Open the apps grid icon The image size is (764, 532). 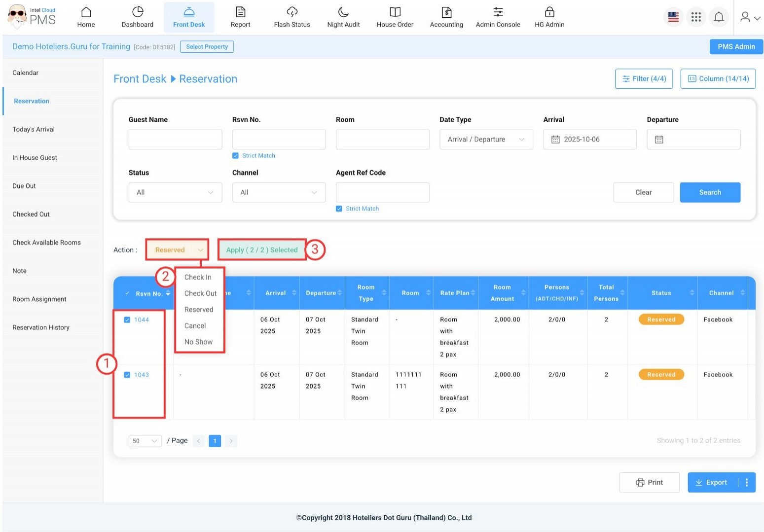point(696,17)
